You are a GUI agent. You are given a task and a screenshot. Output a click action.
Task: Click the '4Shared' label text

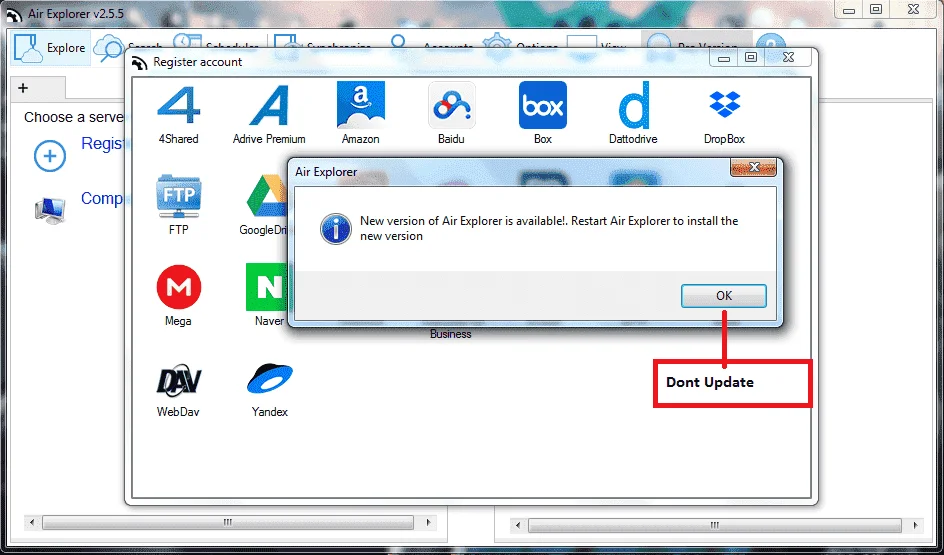(178, 139)
